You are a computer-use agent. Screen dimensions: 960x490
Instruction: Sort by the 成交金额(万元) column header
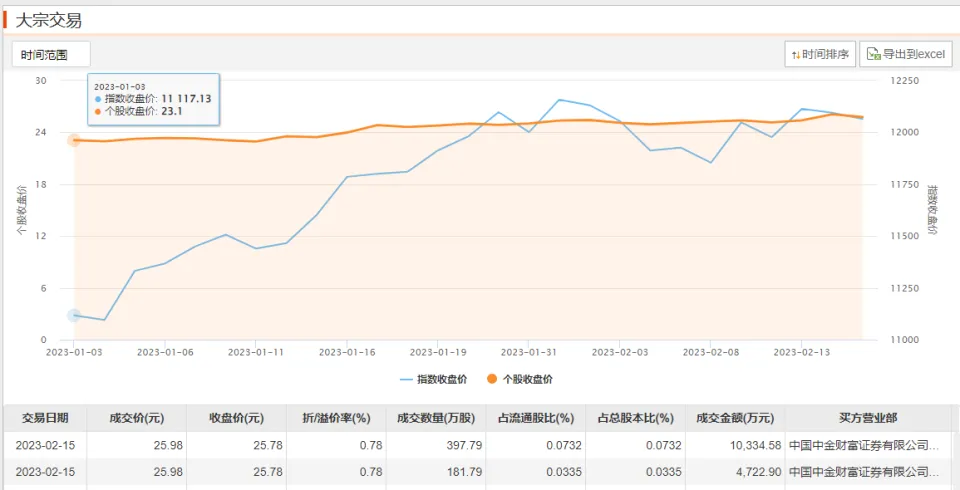735,418
